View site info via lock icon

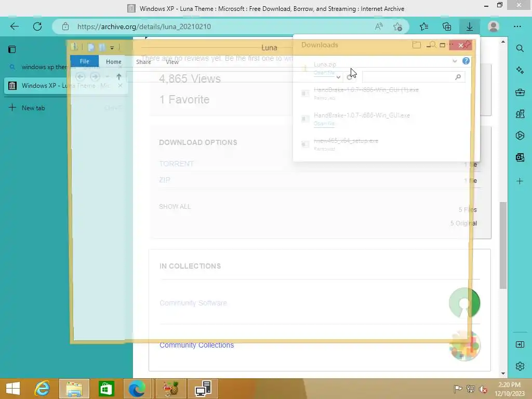[x=65, y=26]
